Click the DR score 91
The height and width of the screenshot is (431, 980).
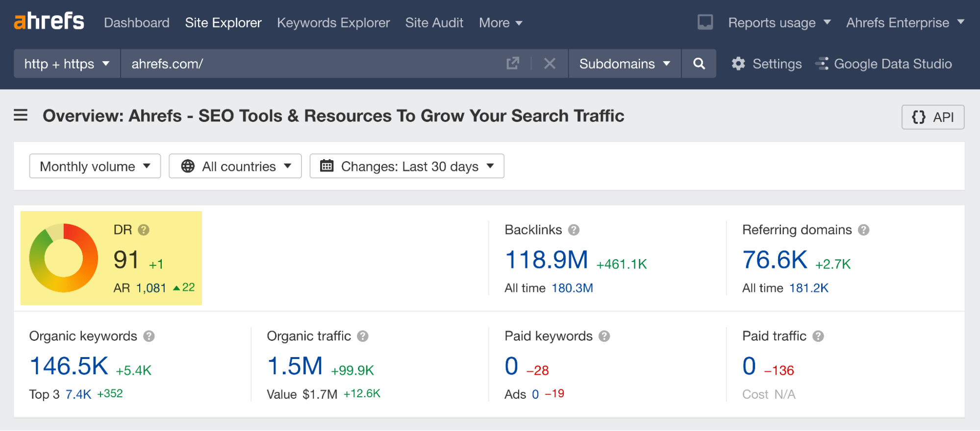[x=126, y=260]
